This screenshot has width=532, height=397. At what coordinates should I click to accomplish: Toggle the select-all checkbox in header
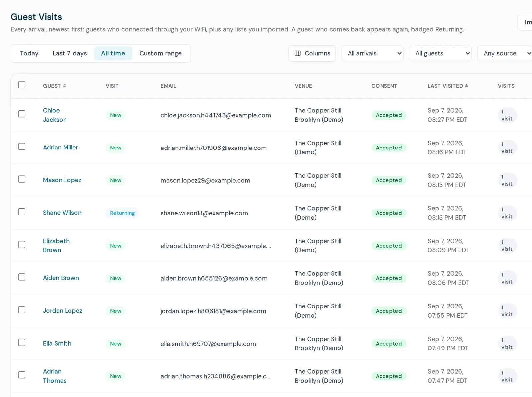22,85
